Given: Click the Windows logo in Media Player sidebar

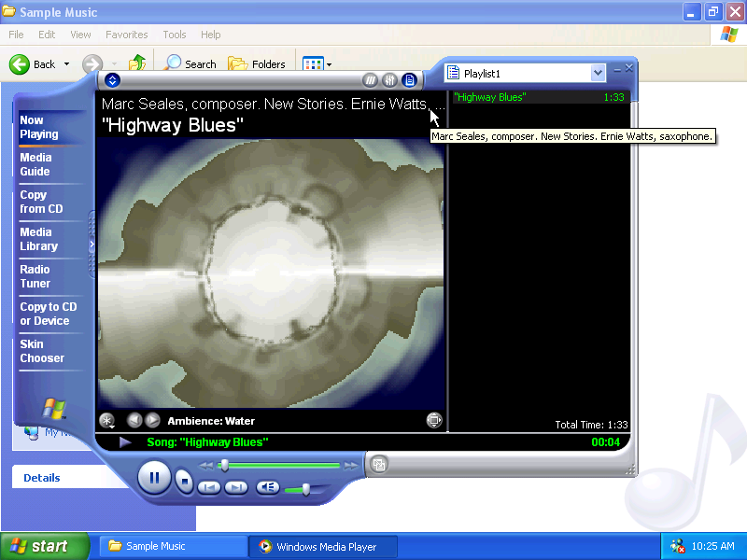Looking at the screenshot, I should click(x=53, y=409).
